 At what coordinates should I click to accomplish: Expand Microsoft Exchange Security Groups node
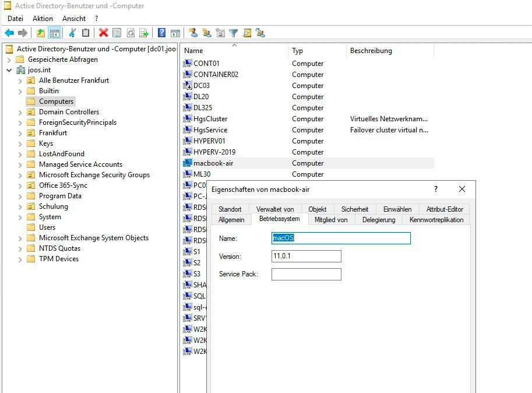(20, 176)
